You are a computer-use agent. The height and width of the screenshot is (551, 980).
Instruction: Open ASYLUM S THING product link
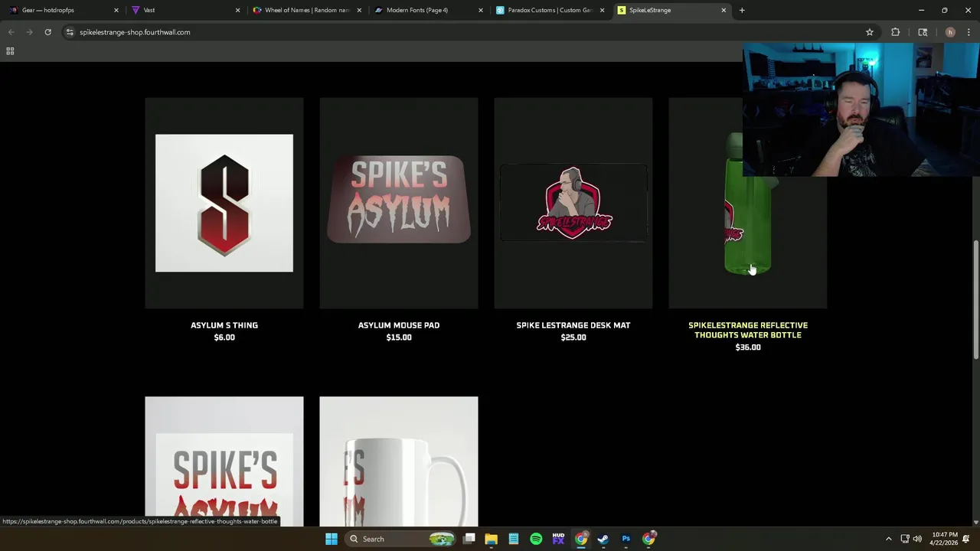[x=224, y=325]
